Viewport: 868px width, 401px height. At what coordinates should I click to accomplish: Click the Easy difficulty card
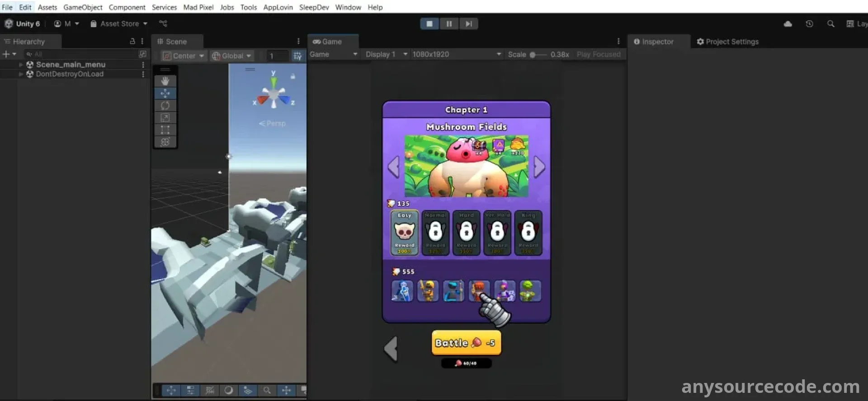coord(404,233)
